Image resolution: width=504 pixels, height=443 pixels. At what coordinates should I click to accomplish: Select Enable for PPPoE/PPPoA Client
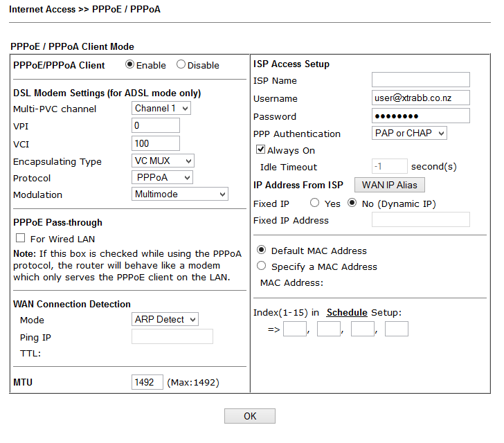pos(129,64)
